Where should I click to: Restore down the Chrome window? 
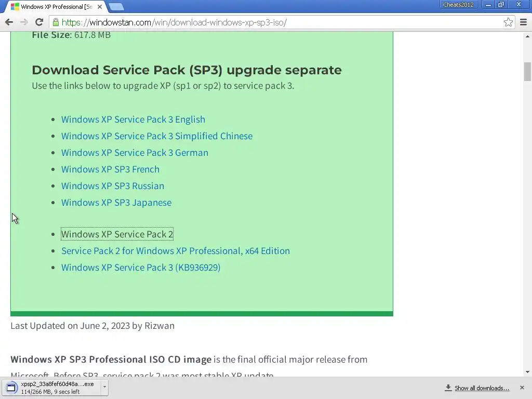501,5
